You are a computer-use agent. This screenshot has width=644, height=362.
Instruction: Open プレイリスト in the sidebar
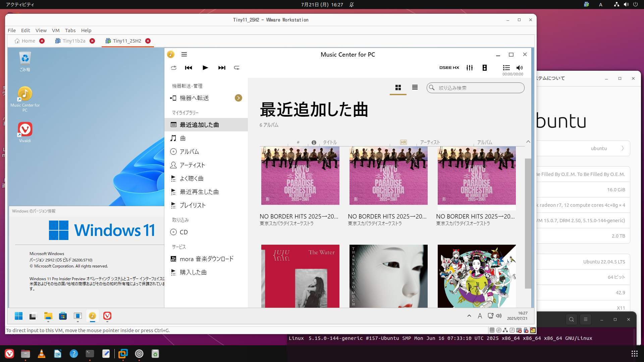pos(206,205)
